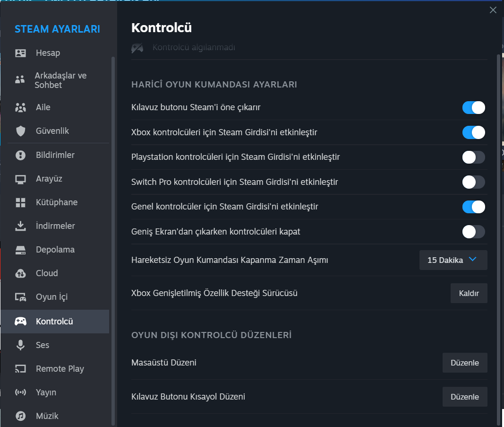Select the Depolama drive icon
This screenshot has width=504, height=427.
point(20,250)
